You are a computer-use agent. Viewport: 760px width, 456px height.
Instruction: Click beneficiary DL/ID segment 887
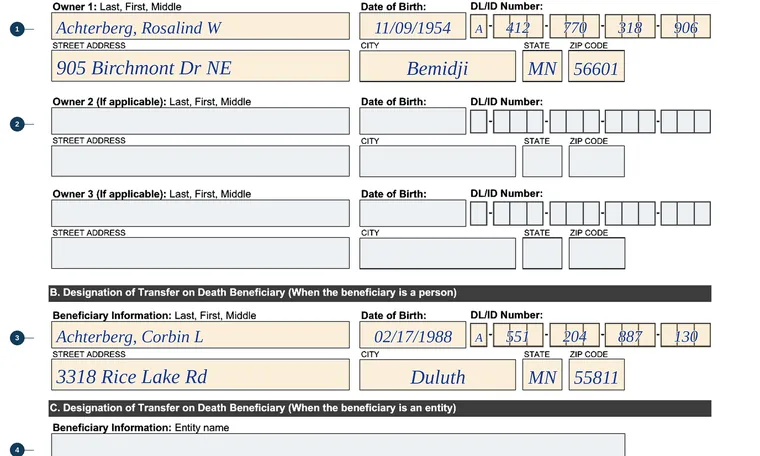click(x=630, y=335)
